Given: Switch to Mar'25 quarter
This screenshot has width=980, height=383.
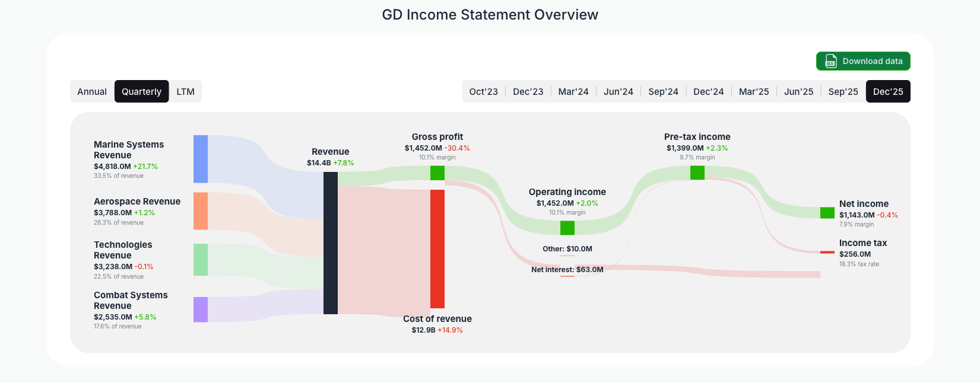Looking at the screenshot, I should click(x=754, y=91).
